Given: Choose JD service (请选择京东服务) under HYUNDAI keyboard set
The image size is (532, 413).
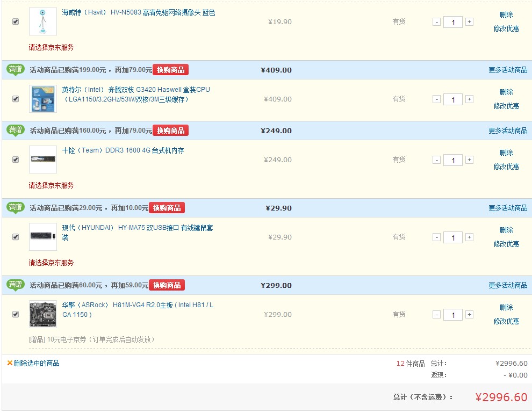Looking at the screenshot, I should pyautogui.click(x=51, y=263).
